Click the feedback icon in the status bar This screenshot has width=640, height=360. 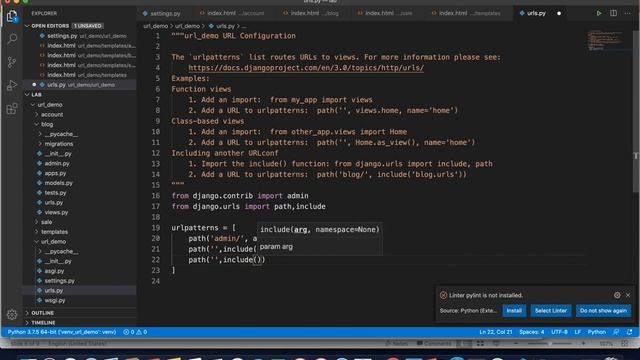tap(616, 332)
